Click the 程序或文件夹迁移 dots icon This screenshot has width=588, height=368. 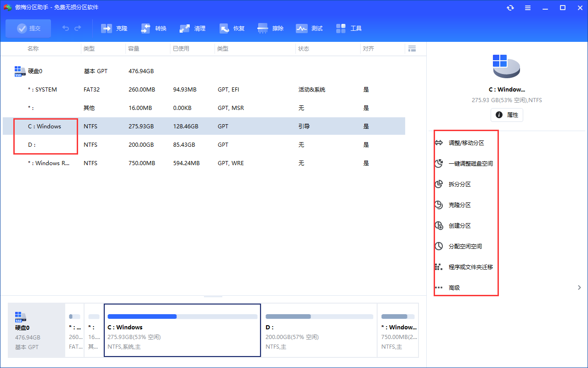[x=439, y=267]
